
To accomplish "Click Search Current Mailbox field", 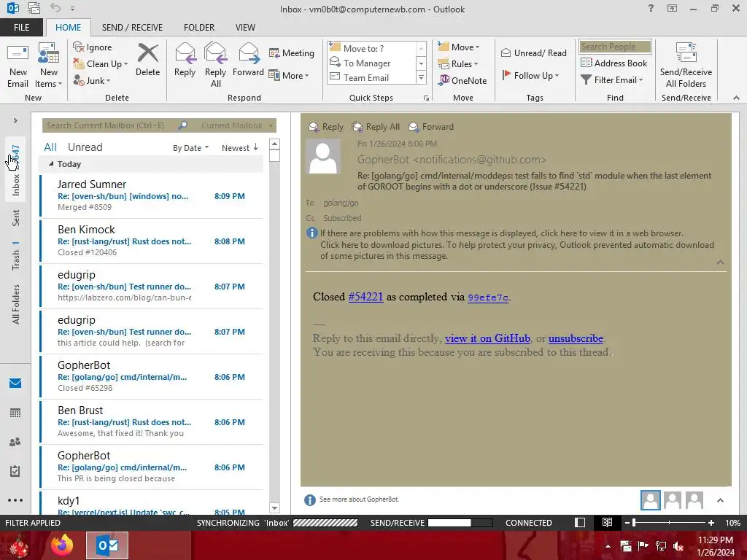I will pos(111,125).
